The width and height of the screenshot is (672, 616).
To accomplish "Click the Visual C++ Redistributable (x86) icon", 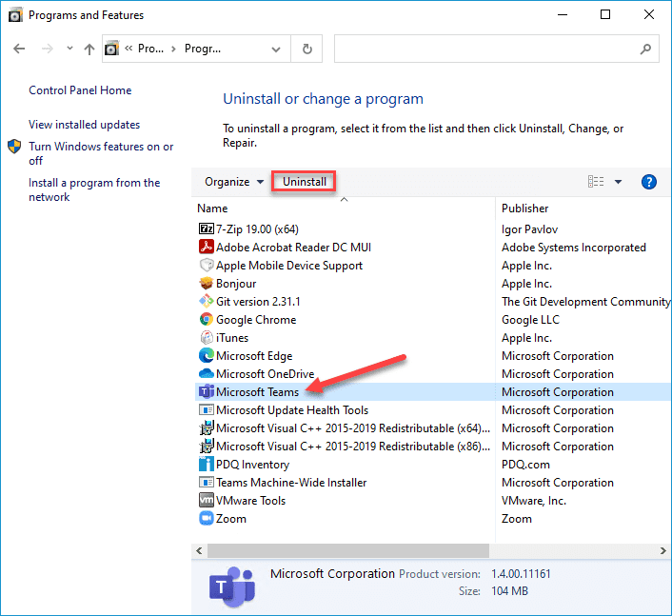I will pos(207,446).
